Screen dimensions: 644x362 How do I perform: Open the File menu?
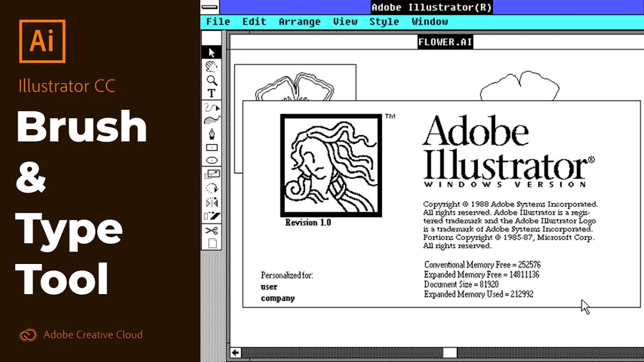(218, 22)
